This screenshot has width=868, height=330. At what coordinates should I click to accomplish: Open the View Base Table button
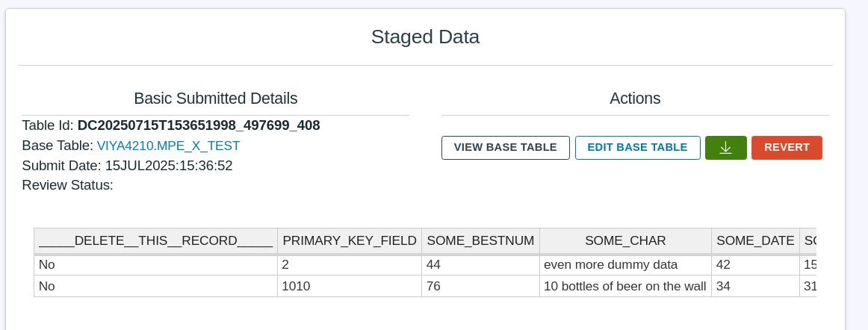(x=505, y=148)
